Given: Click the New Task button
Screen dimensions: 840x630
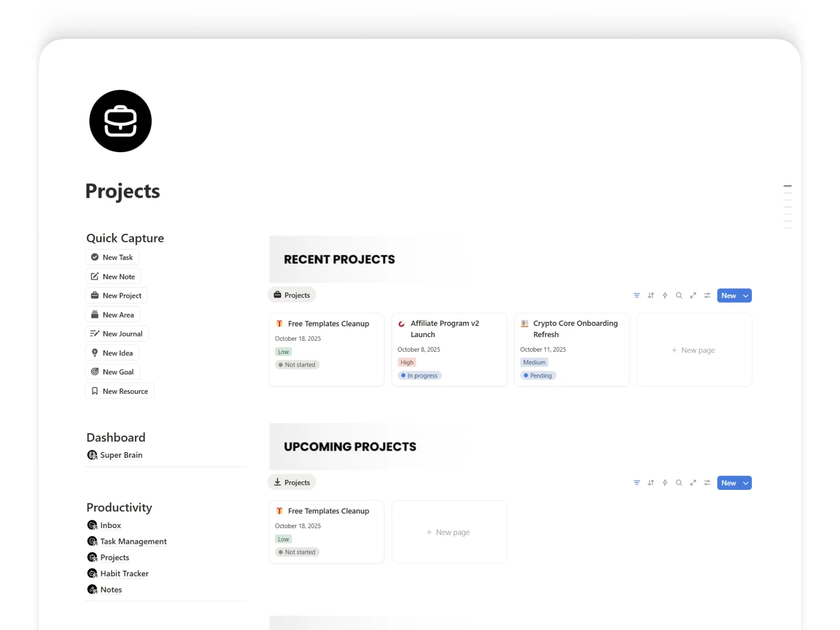Looking at the screenshot, I should pos(112,257).
